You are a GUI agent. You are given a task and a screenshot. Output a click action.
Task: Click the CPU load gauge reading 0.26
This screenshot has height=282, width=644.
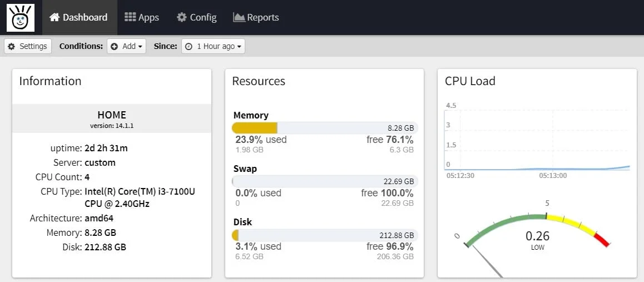[537, 239]
